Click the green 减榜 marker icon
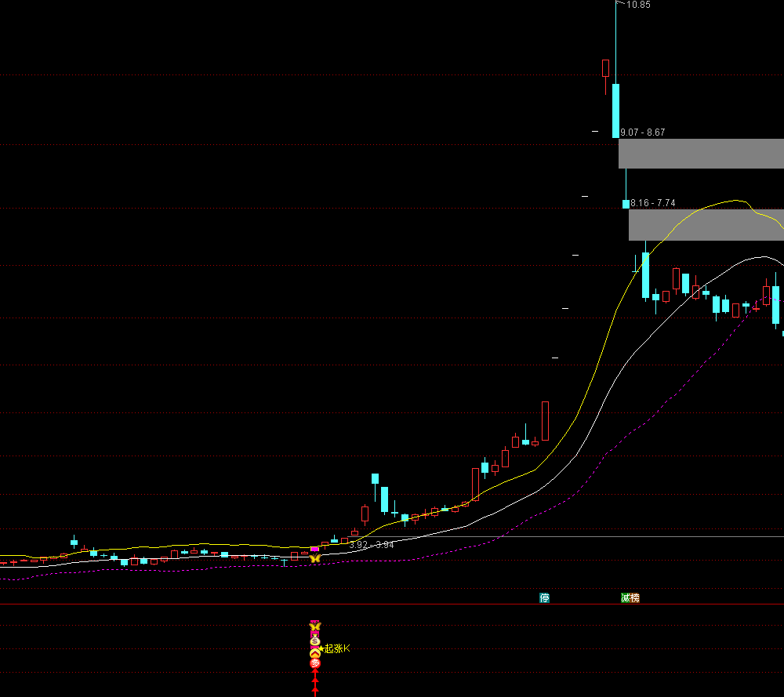This screenshot has width=784, height=697. pos(630,597)
